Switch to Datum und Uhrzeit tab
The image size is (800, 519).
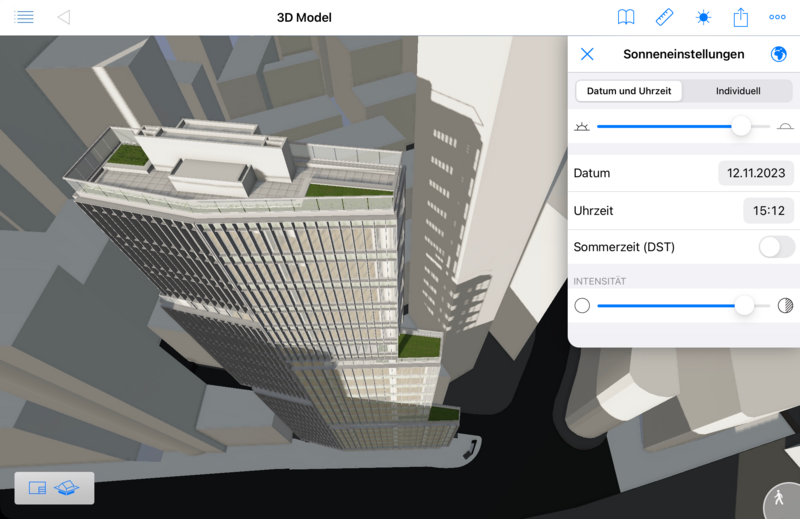pos(629,91)
